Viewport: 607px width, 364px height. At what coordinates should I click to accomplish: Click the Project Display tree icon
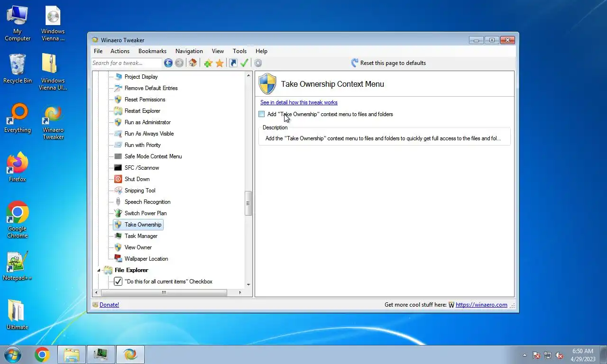pyautogui.click(x=118, y=77)
